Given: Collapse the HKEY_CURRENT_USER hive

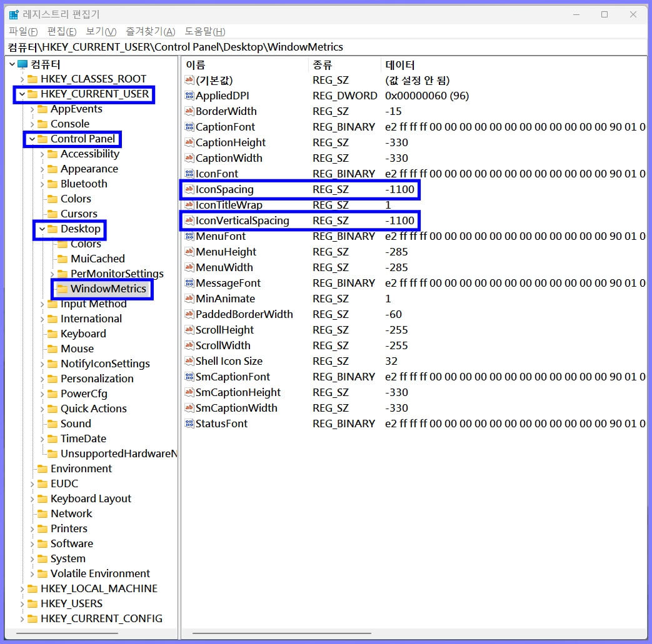Looking at the screenshot, I should pos(22,94).
